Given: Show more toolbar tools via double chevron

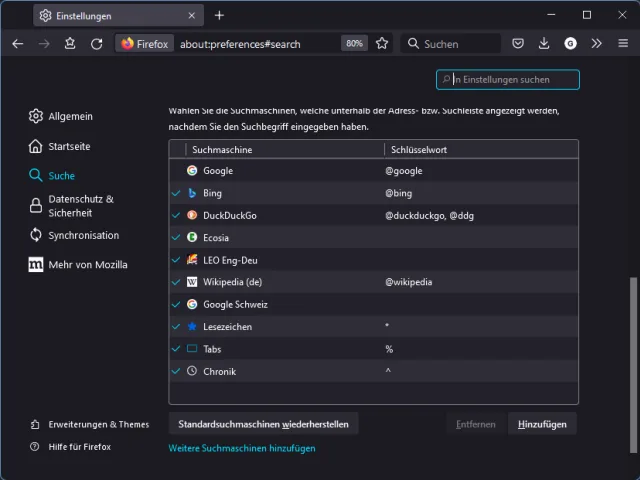Looking at the screenshot, I should coord(597,43).
